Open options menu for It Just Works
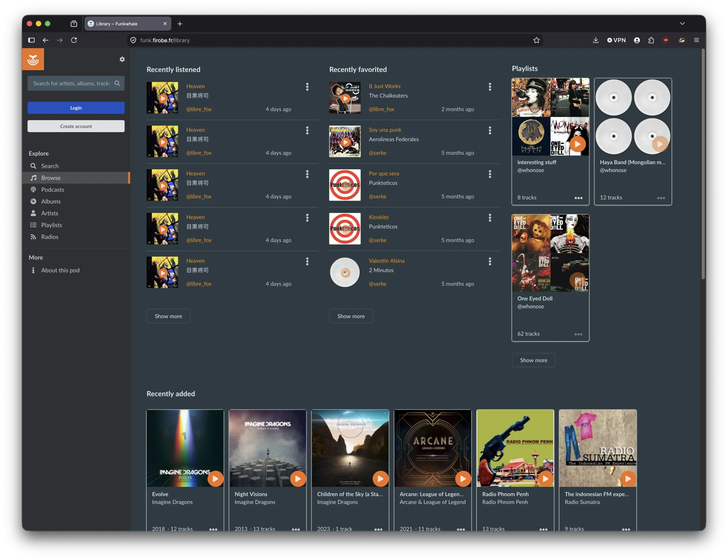 [x=490, y=87]
